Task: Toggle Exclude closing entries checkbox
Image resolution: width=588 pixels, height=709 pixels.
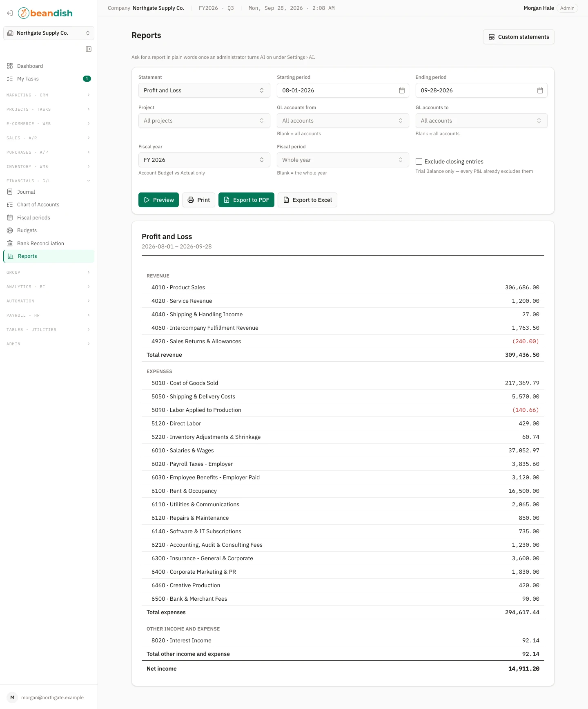Action: click(x=419, y=161)
